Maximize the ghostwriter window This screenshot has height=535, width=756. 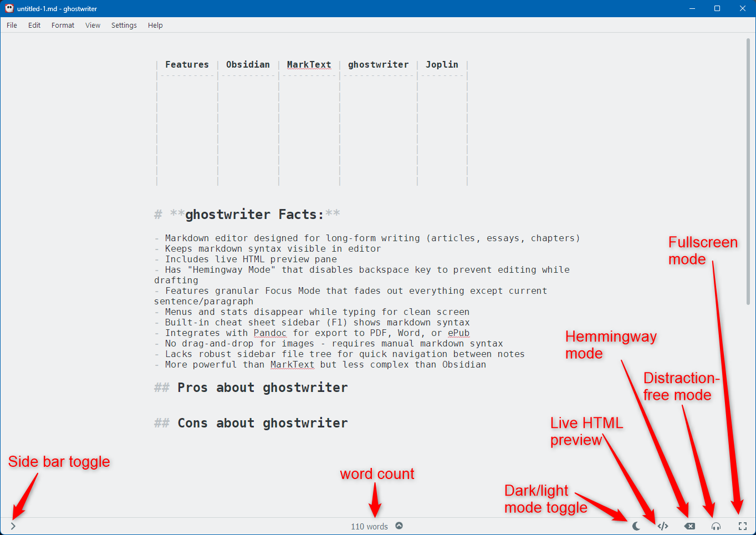click(717, 8)
